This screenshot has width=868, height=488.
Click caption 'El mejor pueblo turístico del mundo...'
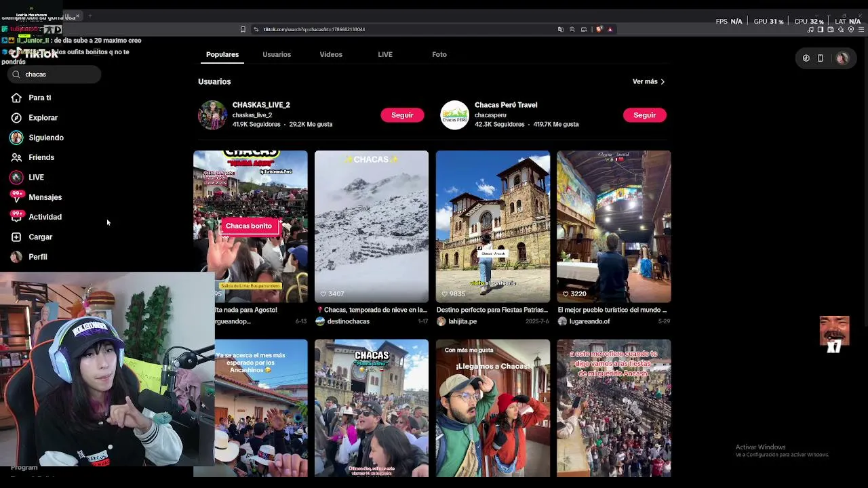pyautogui.click(x=612, y=310)
